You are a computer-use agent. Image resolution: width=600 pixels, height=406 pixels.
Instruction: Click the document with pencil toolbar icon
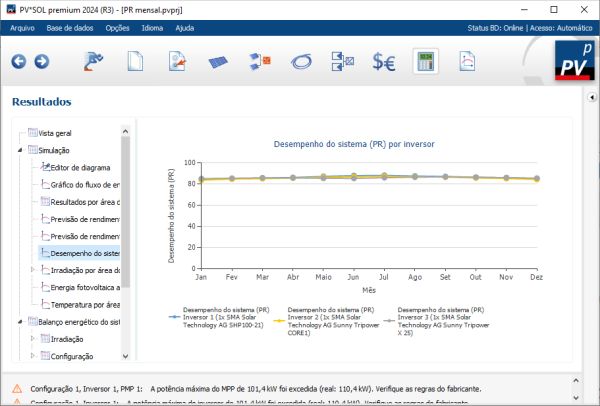pyautogui.click(x=177, y=62)
